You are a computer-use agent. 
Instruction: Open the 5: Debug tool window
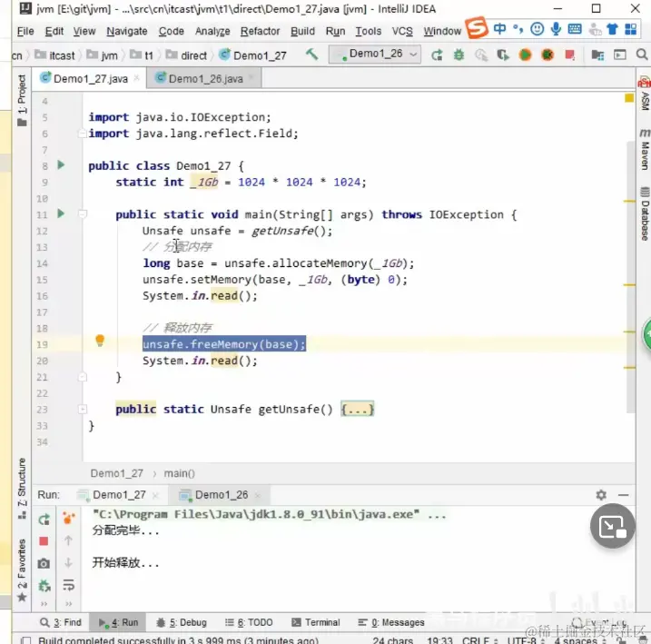(x=181, y=622)
